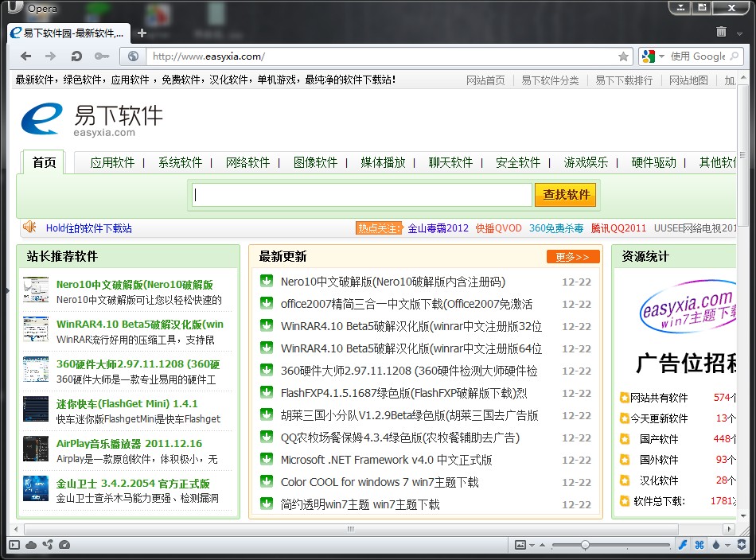The height and width of the screenshot is (560, 756).
Task: Open the closed tabs trash icon
Action: tap(721, 33)
